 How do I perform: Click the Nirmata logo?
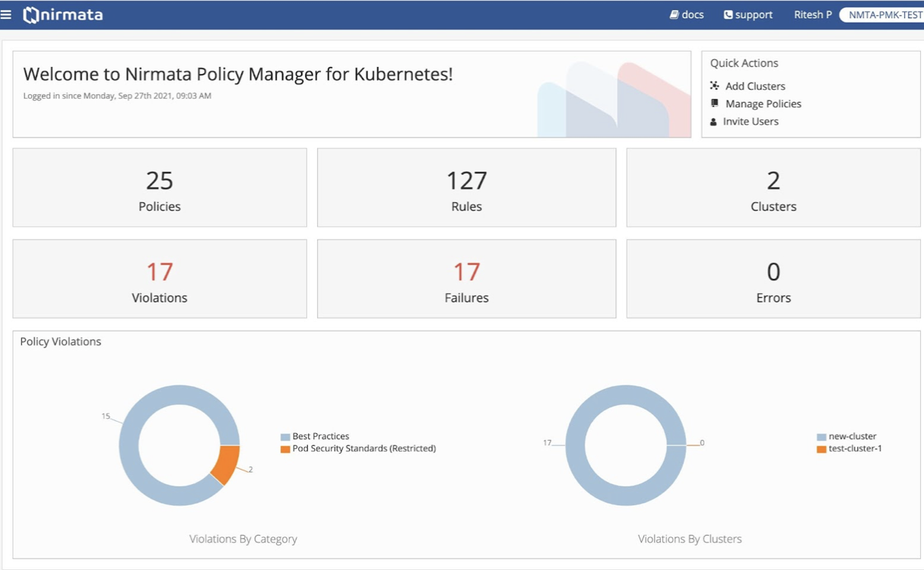point(63,14)
